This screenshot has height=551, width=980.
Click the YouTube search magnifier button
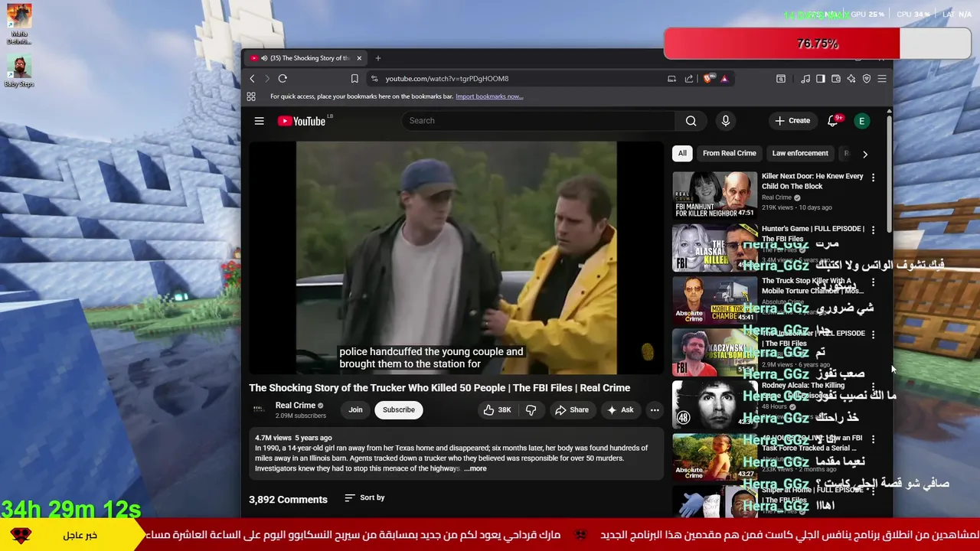pos(691,121)
